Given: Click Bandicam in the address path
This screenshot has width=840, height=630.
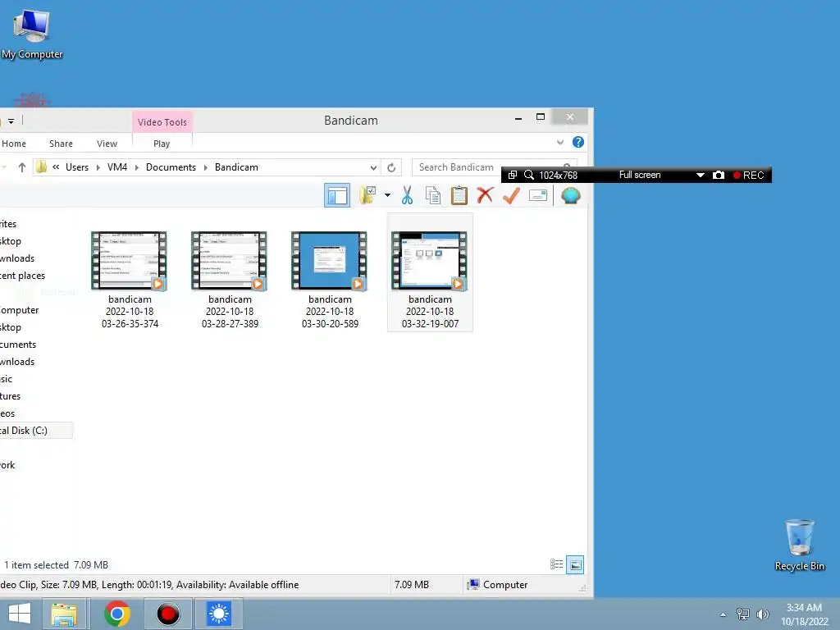Looking at the screenshot, I should (236, 167).
